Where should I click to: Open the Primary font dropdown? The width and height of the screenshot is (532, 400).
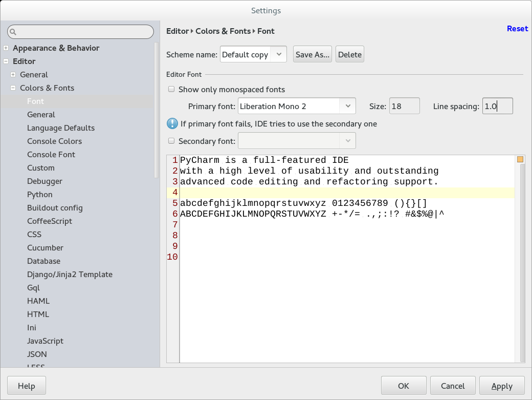click(347, 106)
